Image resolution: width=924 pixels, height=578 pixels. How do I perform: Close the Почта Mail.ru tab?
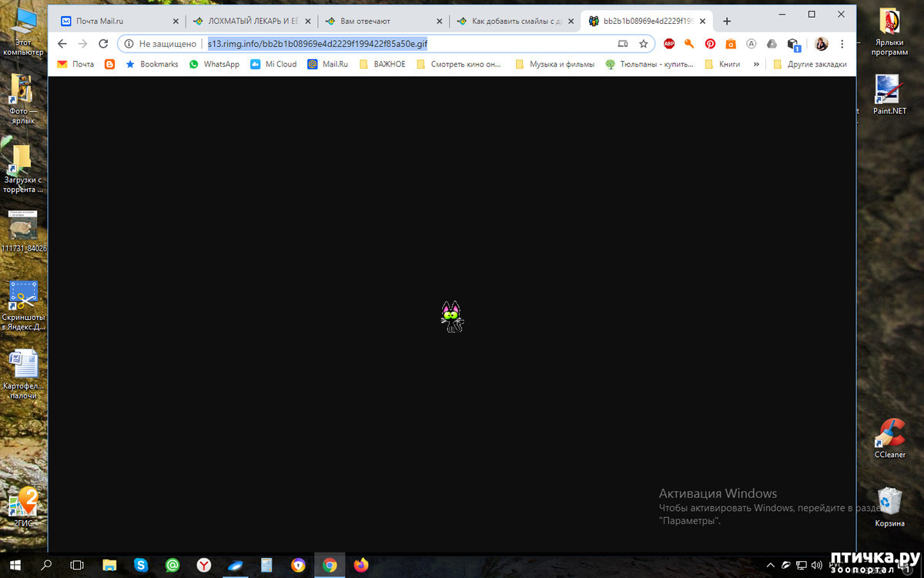tap(176, 21)
